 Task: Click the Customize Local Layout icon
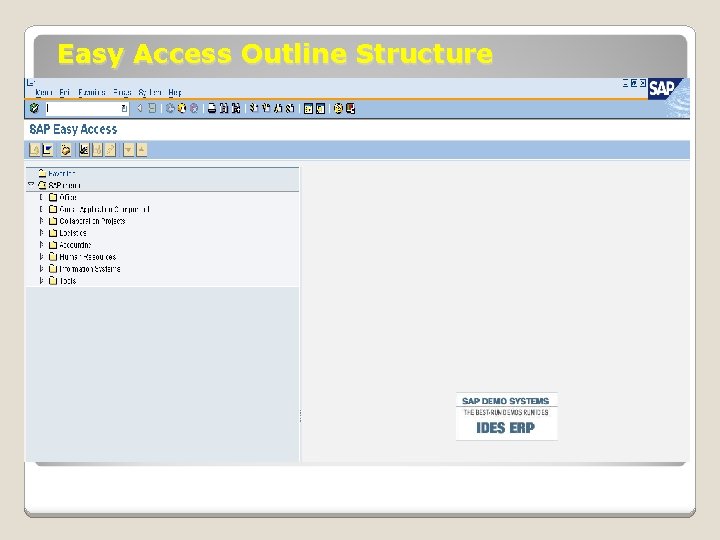click(350, 108)
